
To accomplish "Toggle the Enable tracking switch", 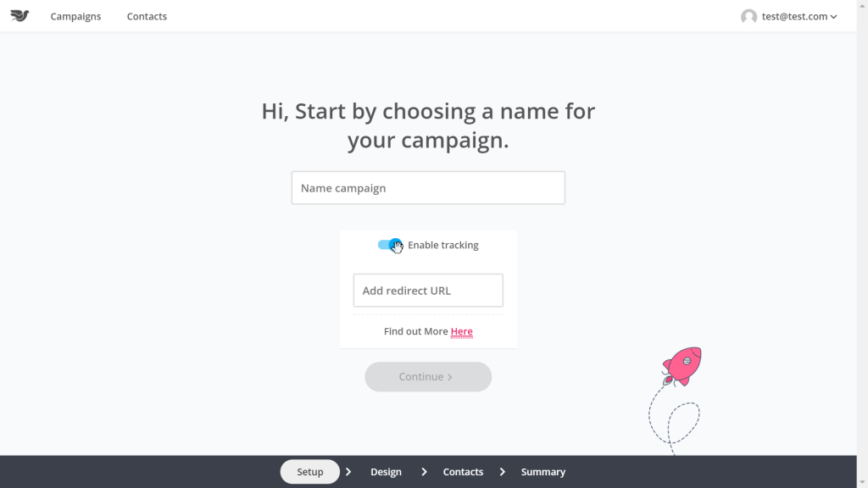I will click(390, 245).
